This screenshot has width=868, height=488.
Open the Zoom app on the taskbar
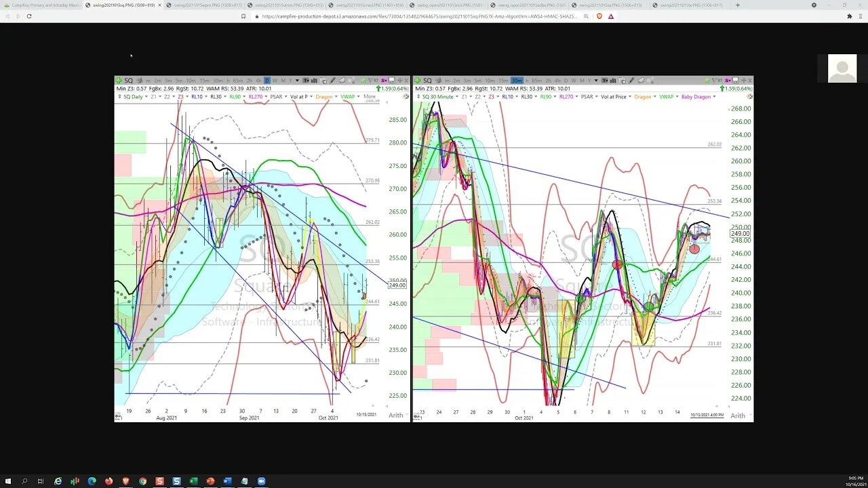tap(261, 481)
